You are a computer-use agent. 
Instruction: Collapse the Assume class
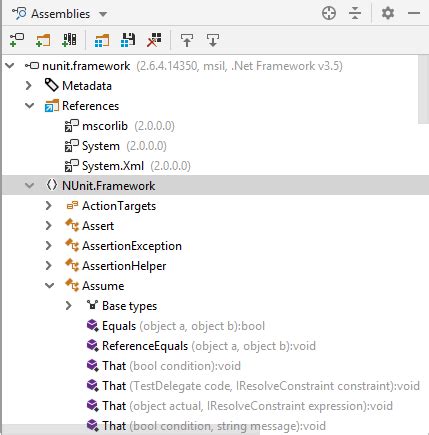click(x=50, y=286)
